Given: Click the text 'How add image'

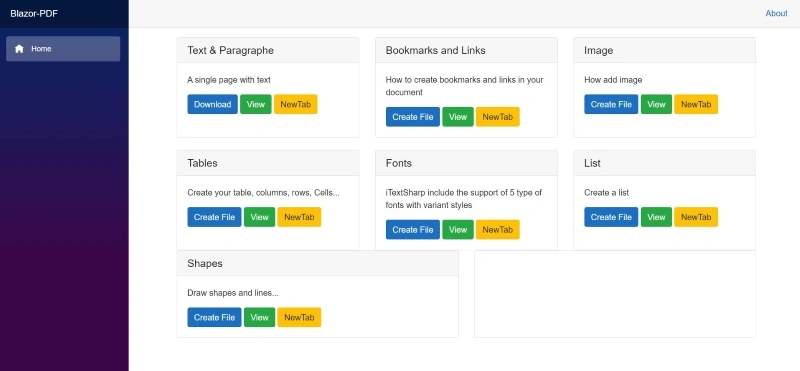Looking at the screenshot, I should [613, 80].
